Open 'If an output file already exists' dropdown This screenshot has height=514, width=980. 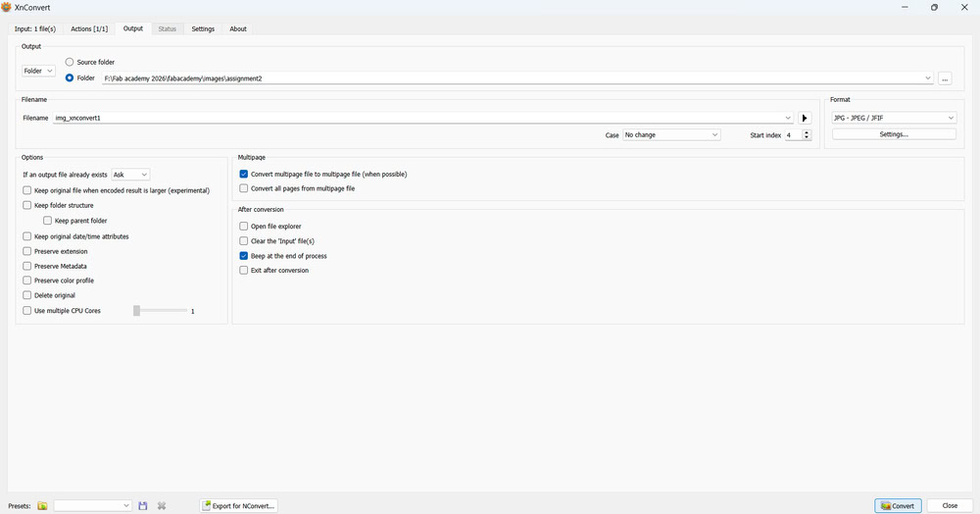click(x=130, y=175)
